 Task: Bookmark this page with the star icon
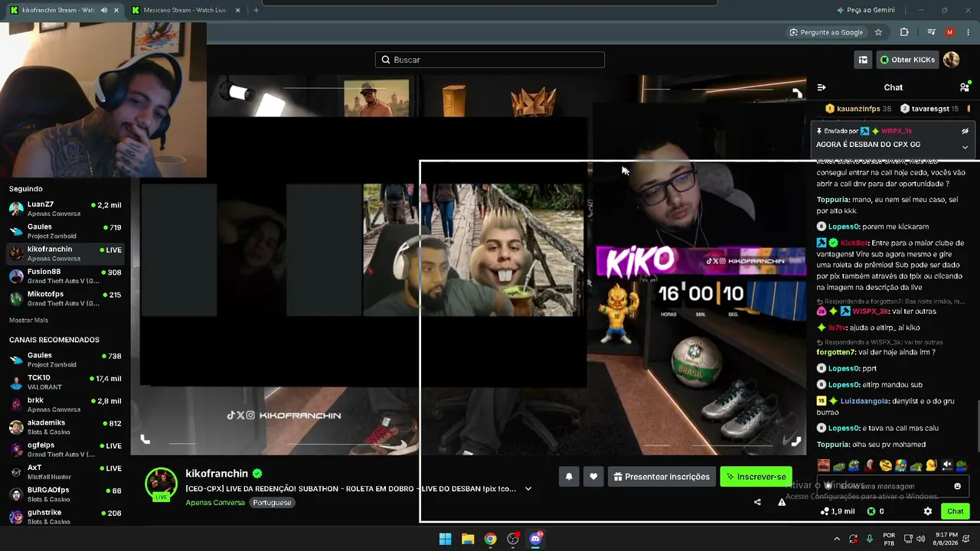(878, 32)
